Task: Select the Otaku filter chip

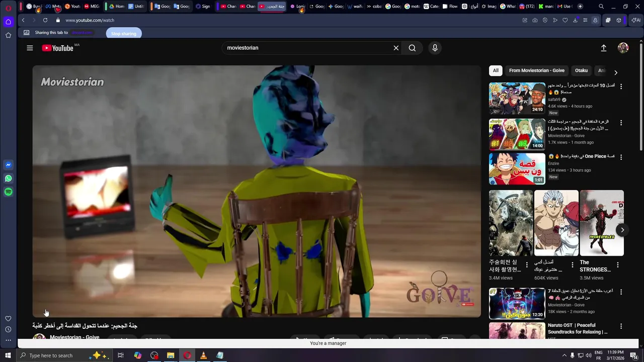Action: pyautogui.click(x=581, y=70)
